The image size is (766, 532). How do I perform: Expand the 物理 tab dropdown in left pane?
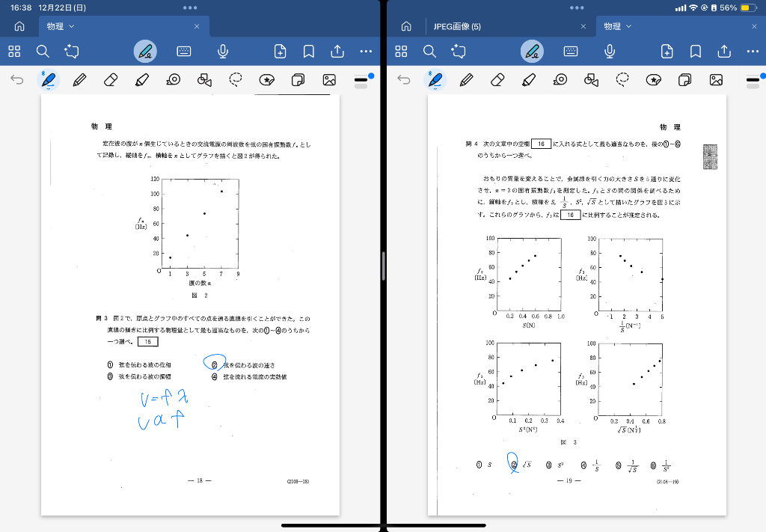(x=72, y=26)
